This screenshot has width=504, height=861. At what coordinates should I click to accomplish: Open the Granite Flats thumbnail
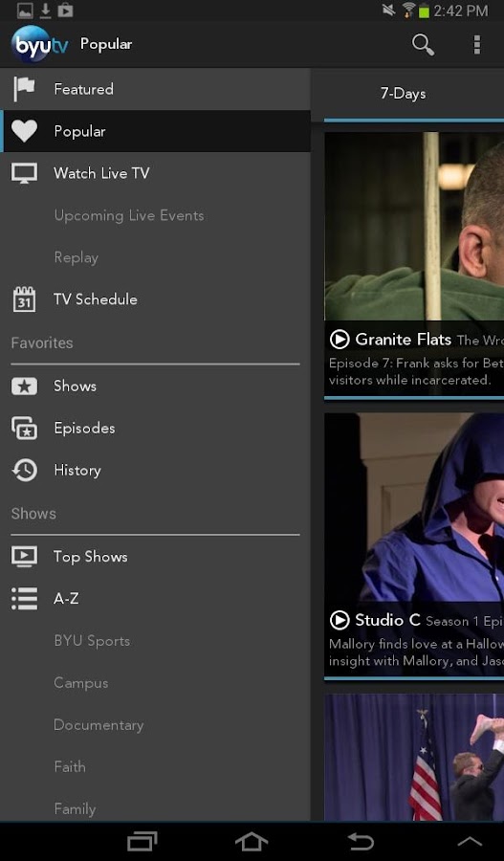[414, 226]
